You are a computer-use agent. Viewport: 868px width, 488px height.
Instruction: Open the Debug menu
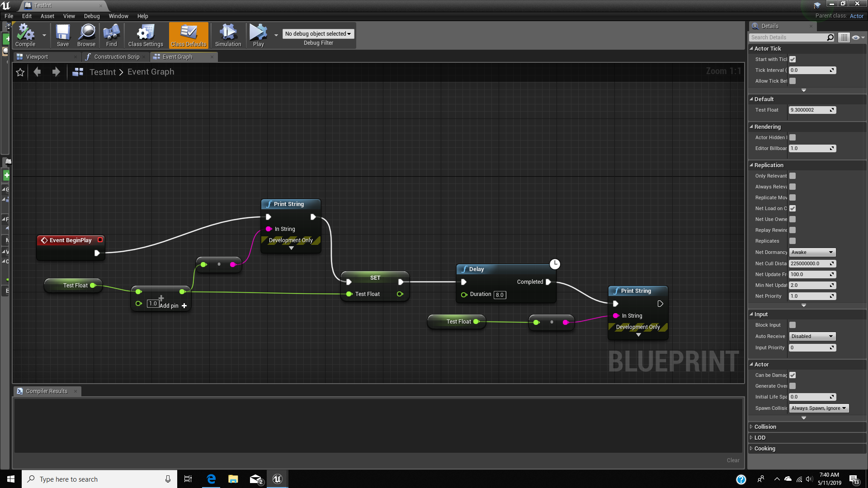pyautogui.click(x=91, y=16)
